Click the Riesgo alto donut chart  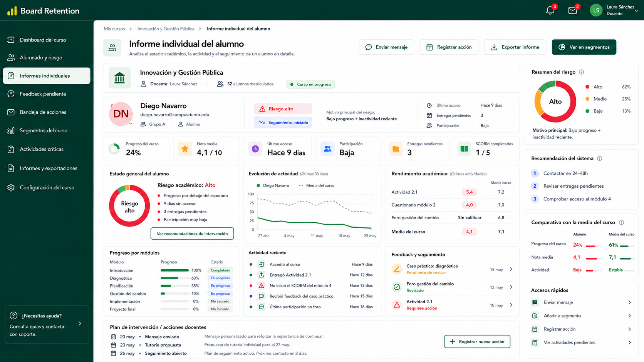pos(129,206)
